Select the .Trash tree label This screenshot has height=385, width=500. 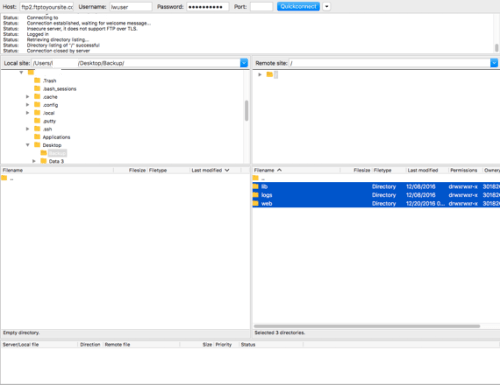(49, 81)
